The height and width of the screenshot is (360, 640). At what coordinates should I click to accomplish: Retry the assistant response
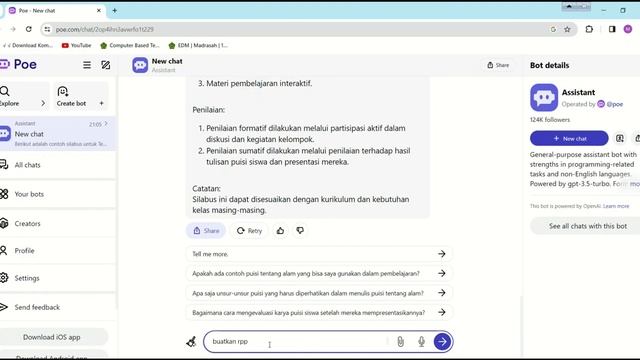tap(249, 231)
